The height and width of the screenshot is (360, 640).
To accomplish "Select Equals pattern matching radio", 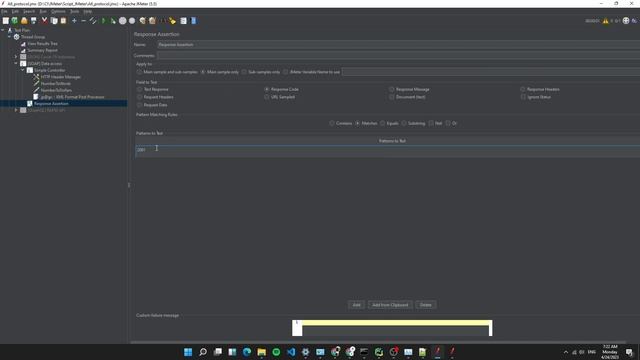I will pos(383,123).
